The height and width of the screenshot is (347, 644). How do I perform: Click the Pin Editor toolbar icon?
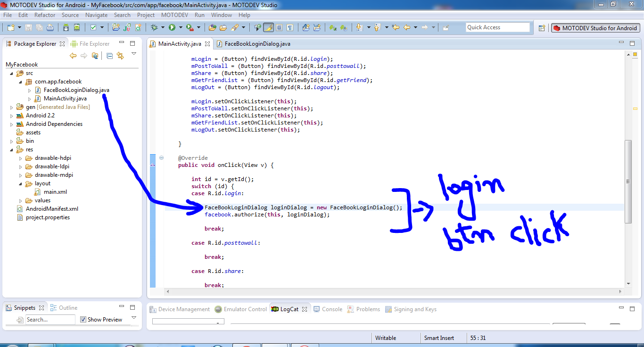(x=446, y=27)
